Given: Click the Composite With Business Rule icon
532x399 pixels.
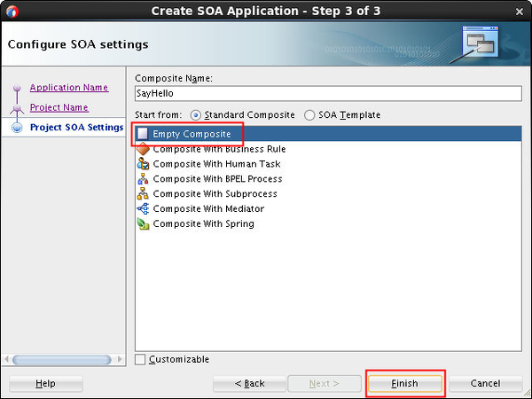Looking at the screenshot, I should click(x=143, y=149).
